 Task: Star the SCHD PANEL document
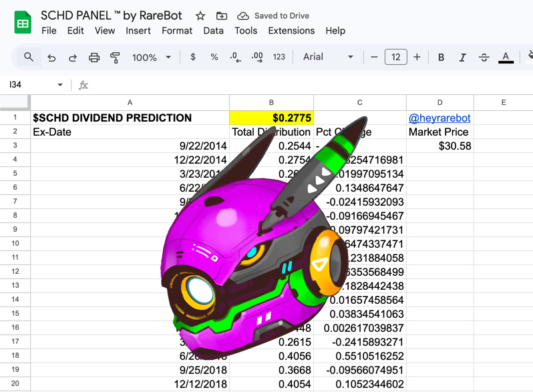click(x=200, y=15)
